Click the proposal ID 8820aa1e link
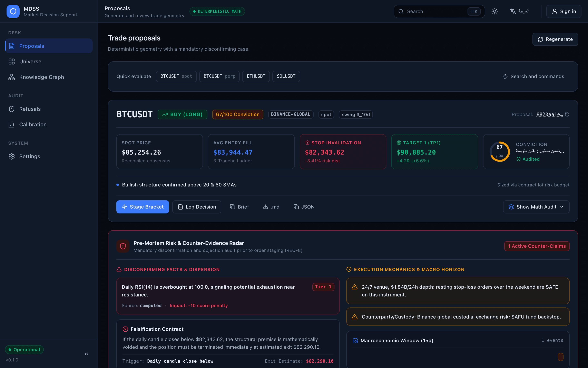588x368 pixels. (549, 114)
